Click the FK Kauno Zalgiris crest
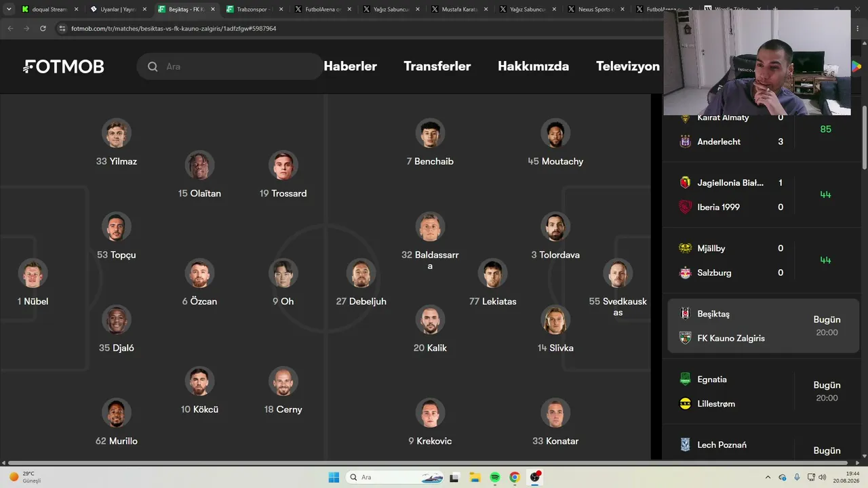 pyautogui.click(x=685, y=338)
